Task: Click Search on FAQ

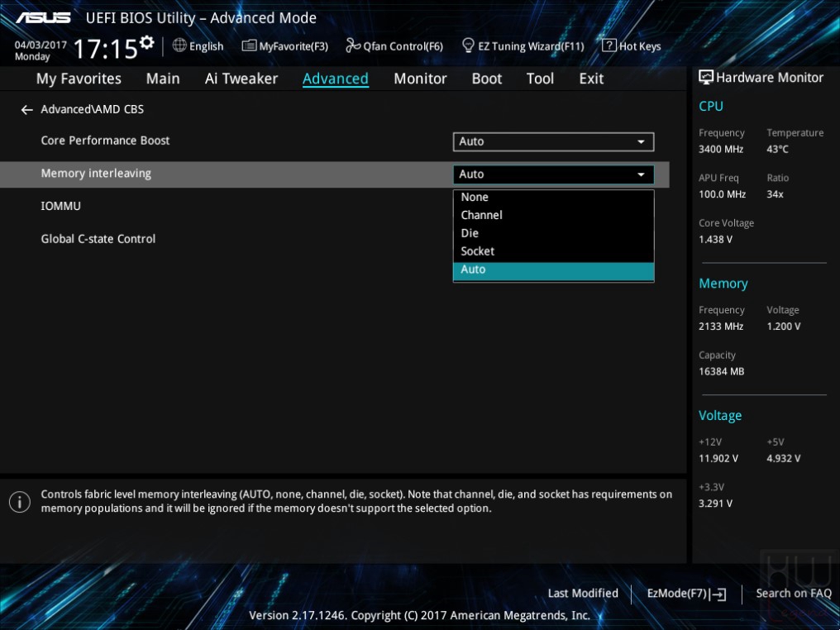Action: click(794, 594)
